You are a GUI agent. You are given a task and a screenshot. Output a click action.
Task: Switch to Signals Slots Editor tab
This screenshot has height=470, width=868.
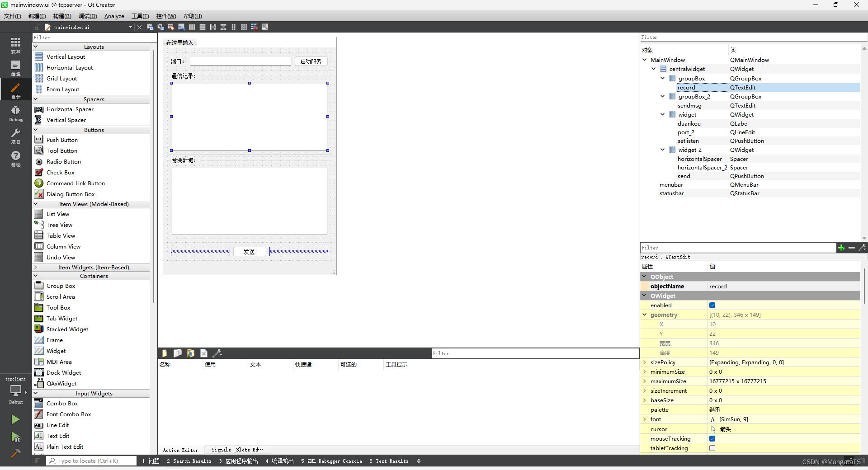237,450
